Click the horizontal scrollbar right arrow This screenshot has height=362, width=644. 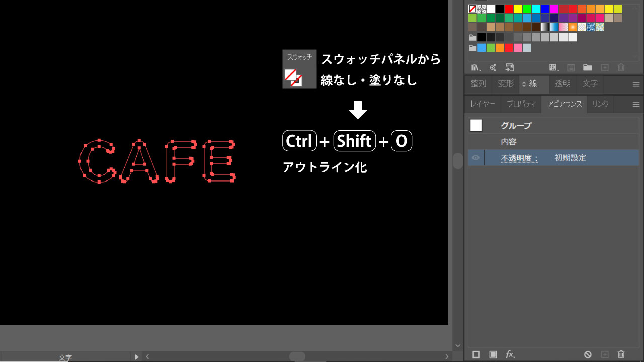tap(447, 357)
